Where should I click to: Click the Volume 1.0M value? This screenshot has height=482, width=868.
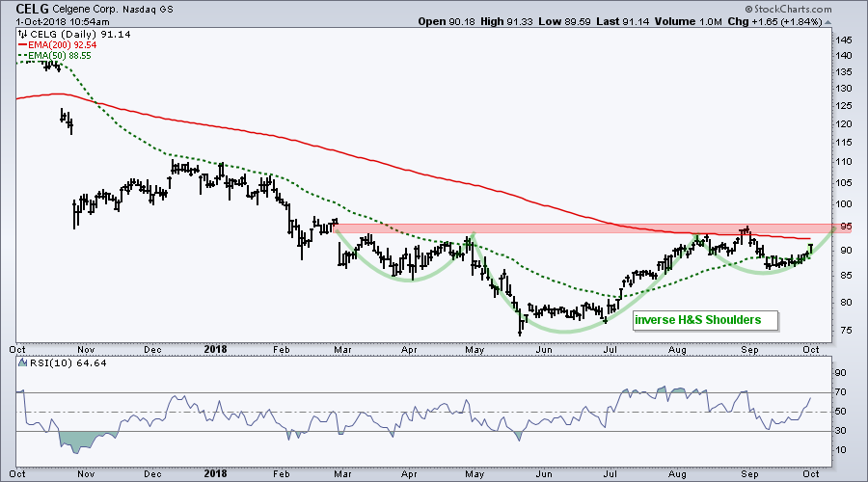point(688,21)
